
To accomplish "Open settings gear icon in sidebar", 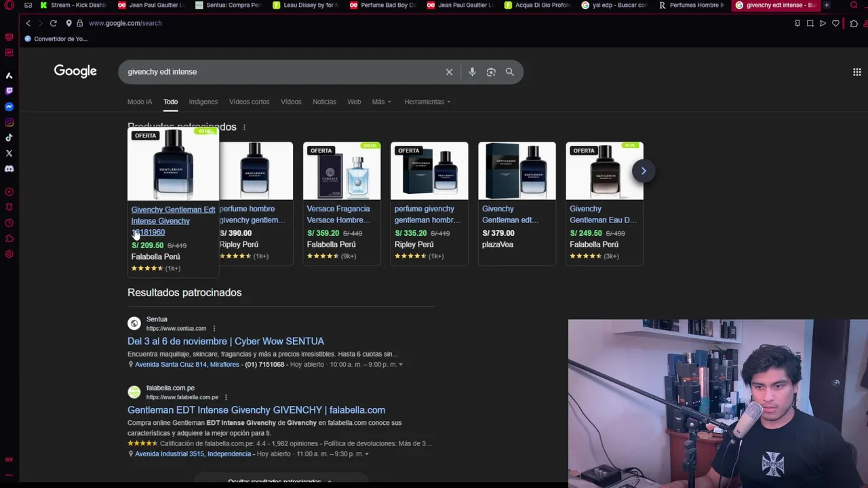I will coord(9,254).
